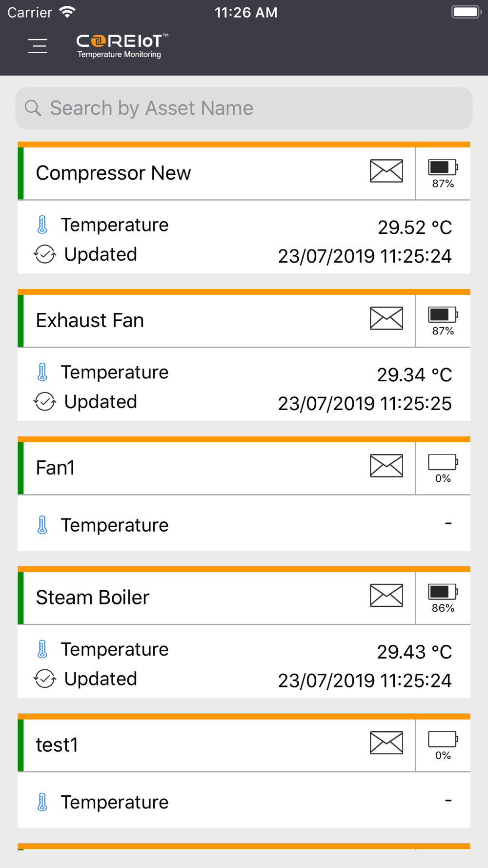Select the Fan1 asset title
This screenshot has width=488, height=868.
[x=55, y=468]
